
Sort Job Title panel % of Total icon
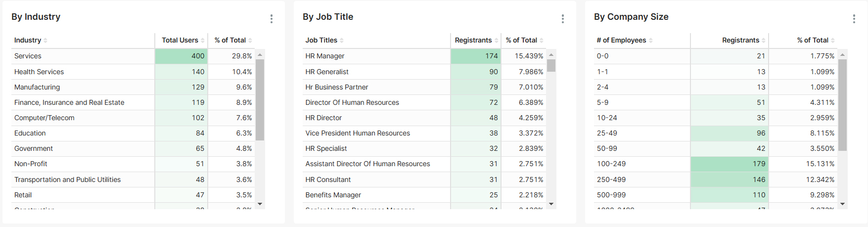[542, 41]
